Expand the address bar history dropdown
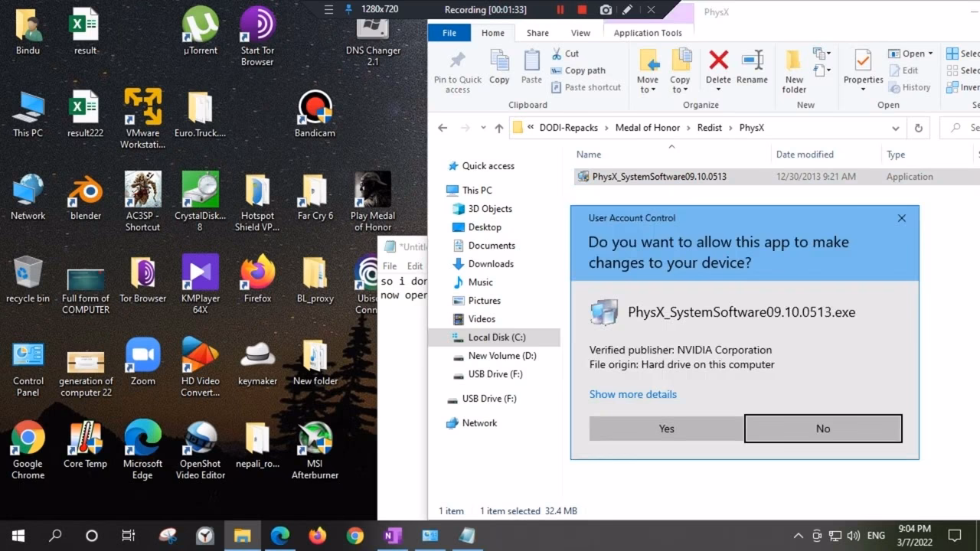980x551 pixels. click(895, 128)
